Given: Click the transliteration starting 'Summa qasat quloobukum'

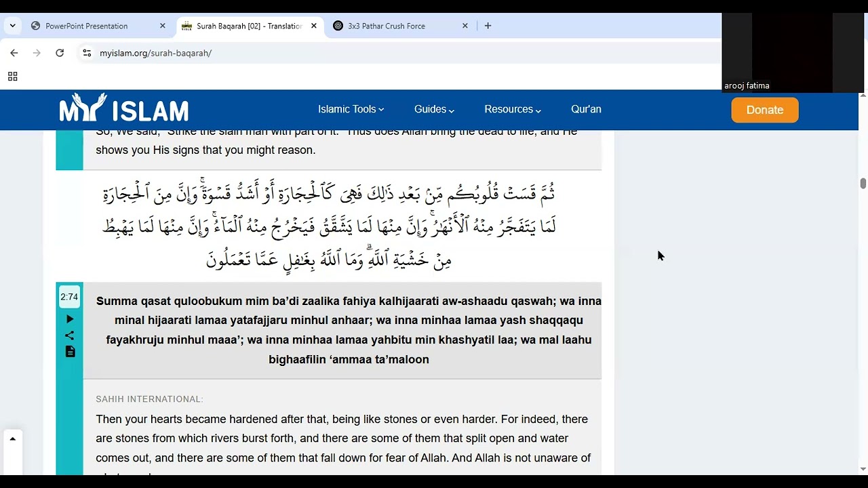Looking at the screenshot, I should (x=349, y=330).
